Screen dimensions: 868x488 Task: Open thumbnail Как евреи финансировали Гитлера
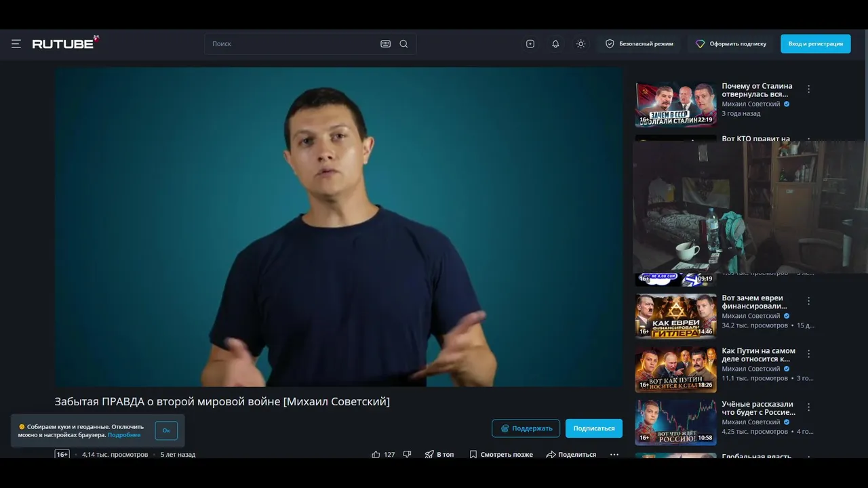(x=675, y=317)
